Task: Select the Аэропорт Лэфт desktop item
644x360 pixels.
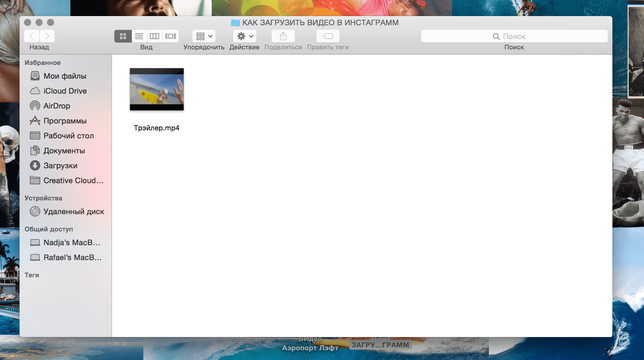Action: pyautogui.click(x=310, y=348)
